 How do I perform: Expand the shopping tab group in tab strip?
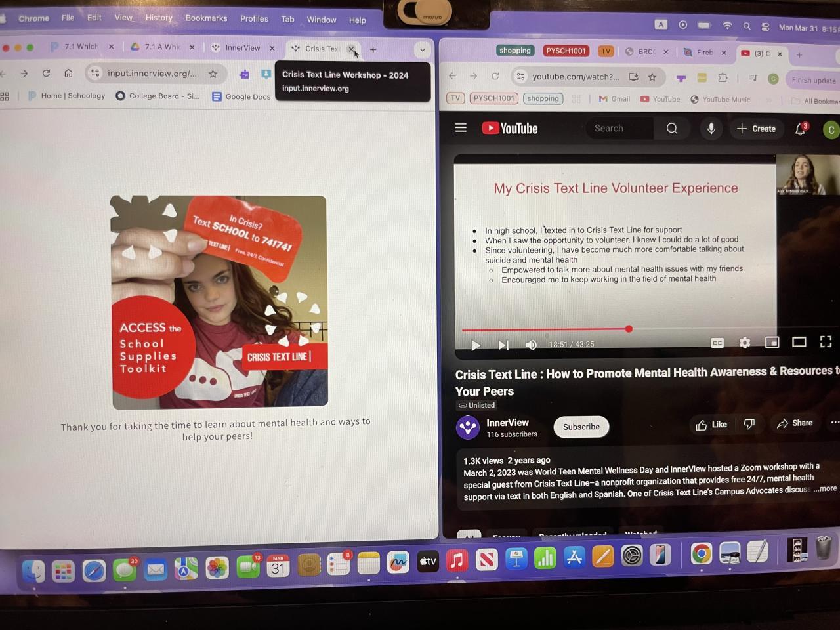click(514, 51)
